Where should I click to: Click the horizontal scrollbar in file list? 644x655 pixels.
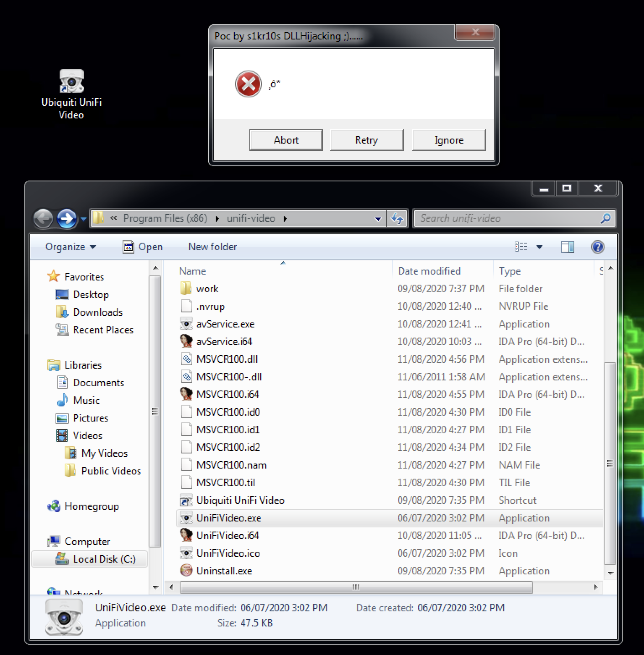tap(356, 587)
